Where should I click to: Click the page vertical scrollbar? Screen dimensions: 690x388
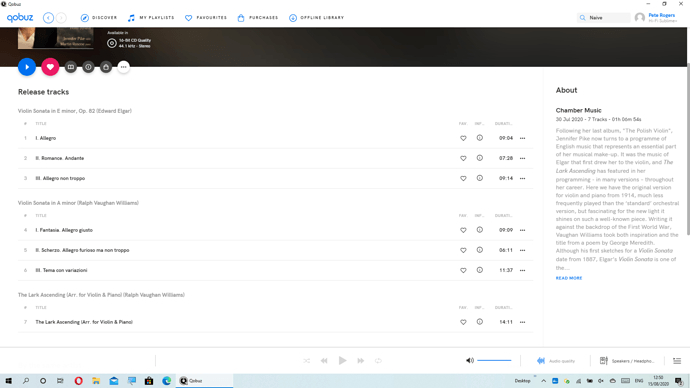(x=688, y=150)
